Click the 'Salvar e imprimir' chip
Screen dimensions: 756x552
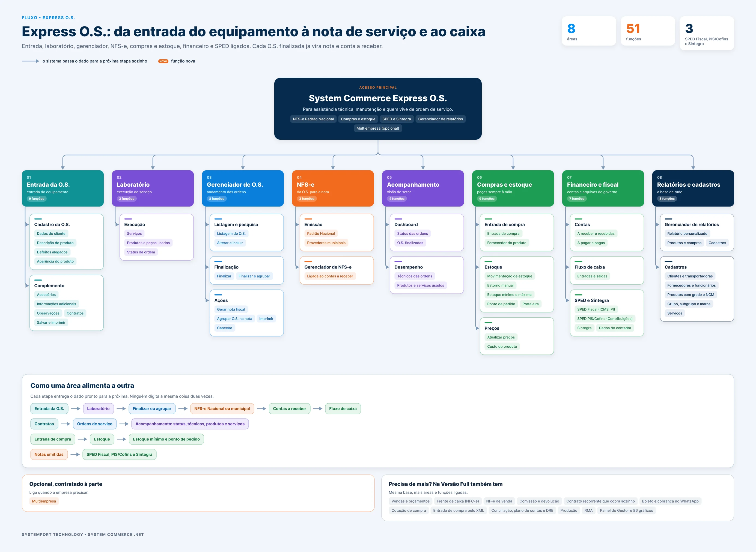click(x=51, y=323)
